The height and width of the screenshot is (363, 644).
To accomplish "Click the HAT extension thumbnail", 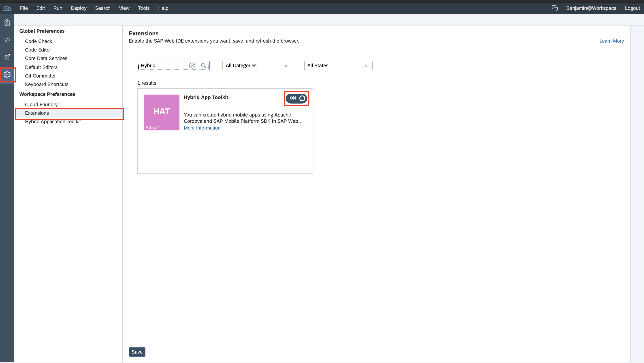I will click(162, 112).
